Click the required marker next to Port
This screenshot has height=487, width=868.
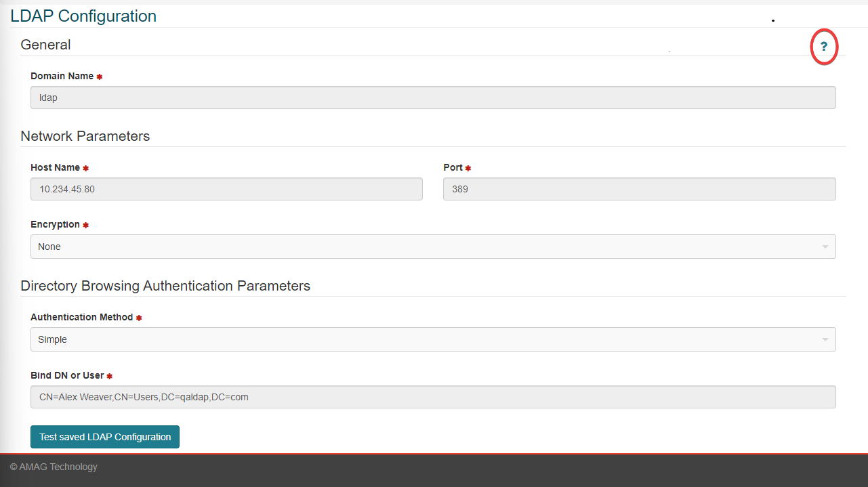[x=467, y=167]
